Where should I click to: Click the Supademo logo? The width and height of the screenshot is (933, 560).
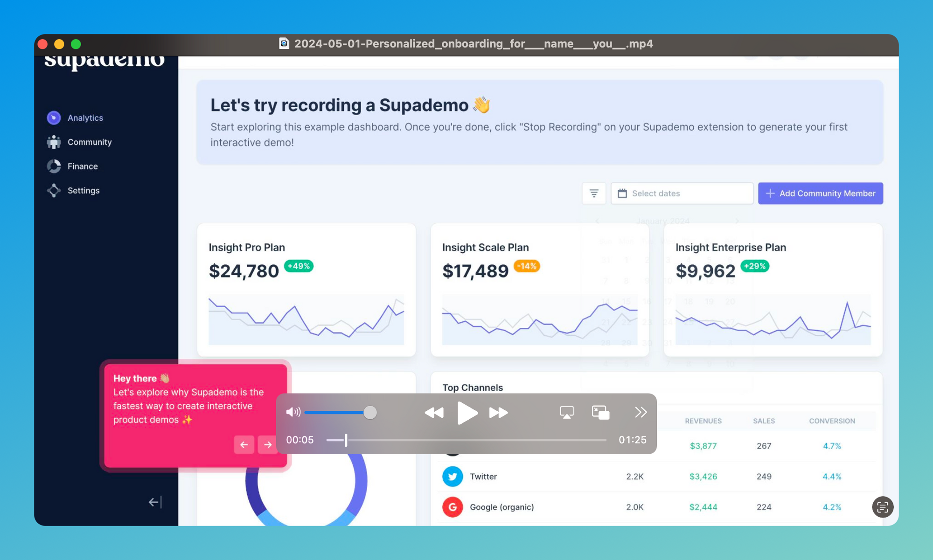[x=104, y=62]
